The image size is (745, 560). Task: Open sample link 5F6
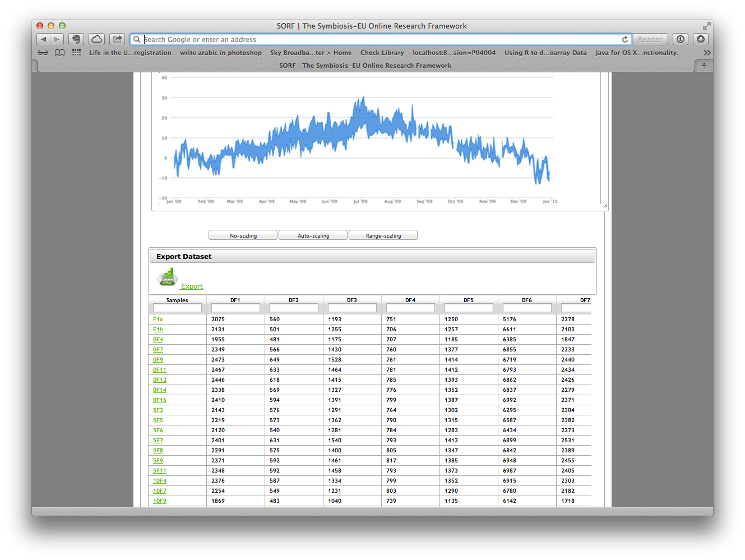pyautogui.click(x=158, y=431)
